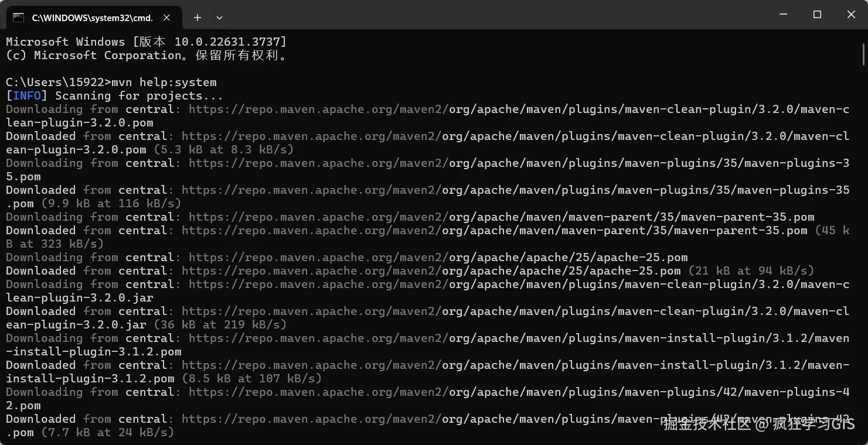This screenshot has height=445, width=868.
Task: Click the blue INFO tag
Action: click(27, 96)
